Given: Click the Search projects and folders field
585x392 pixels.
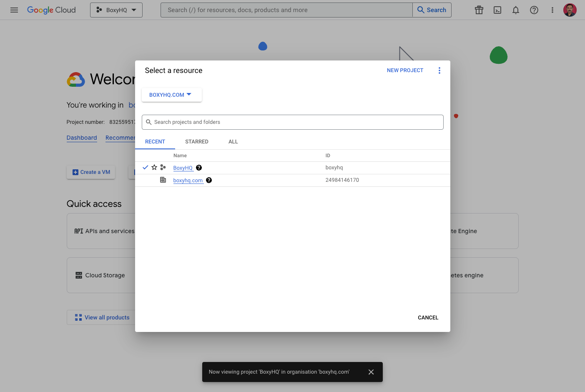Looking at the screenshot, I should (292, 122).
